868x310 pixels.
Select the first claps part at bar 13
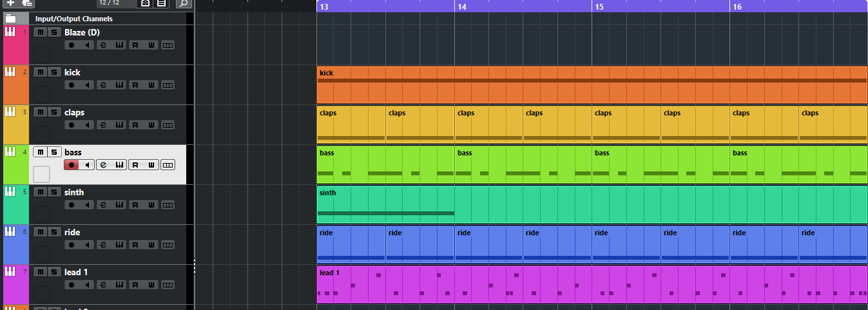[x=351, y=125]
